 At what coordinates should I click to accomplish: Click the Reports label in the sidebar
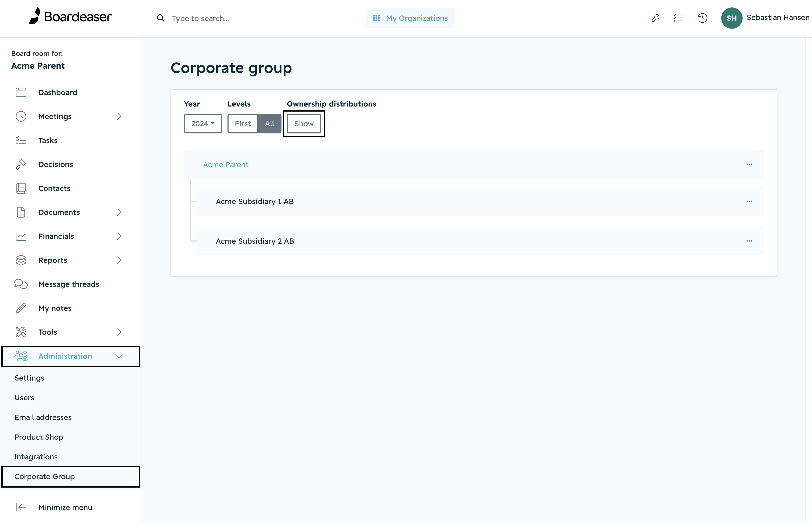[x=53, y=260]
